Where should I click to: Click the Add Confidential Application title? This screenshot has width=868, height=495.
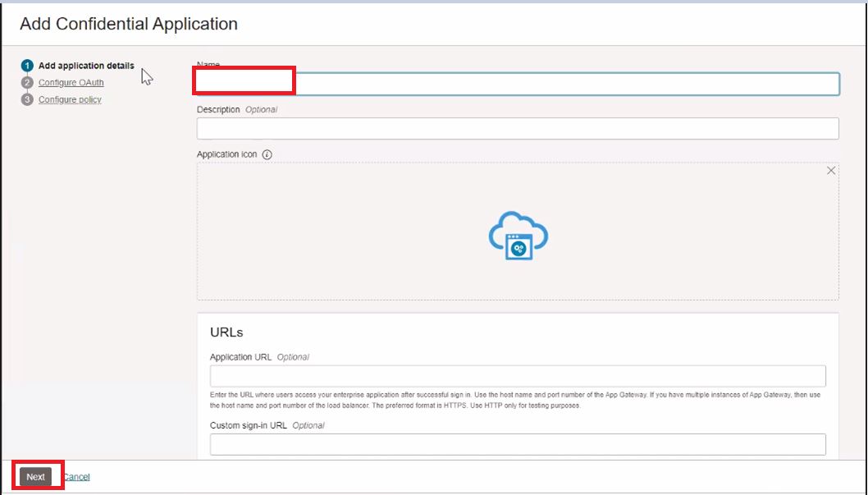[129, 24]
